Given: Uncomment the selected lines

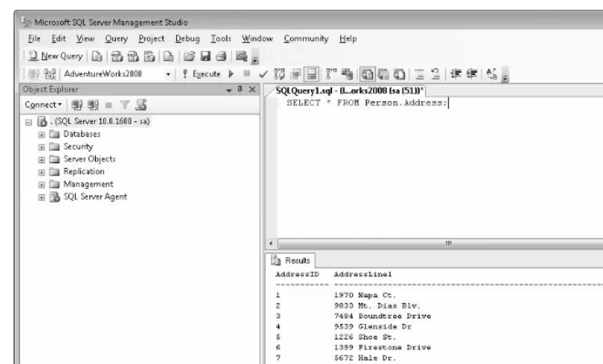Looking at the screenshot, I should pyautogui.click(x=436, y=74).
